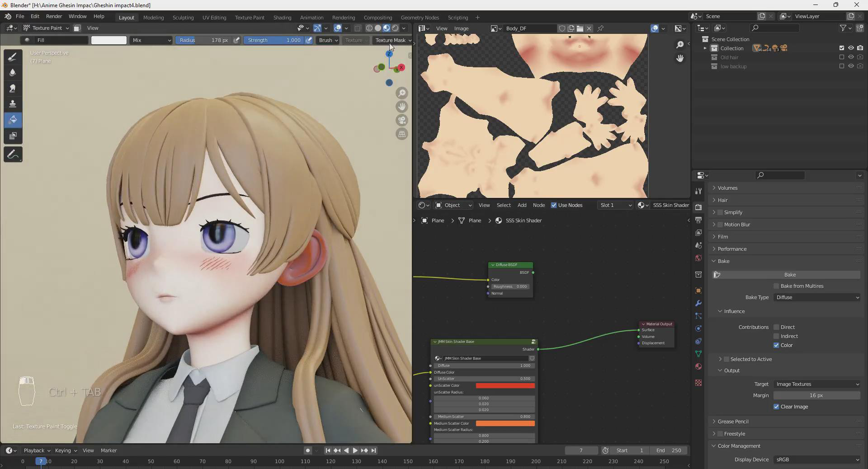The height and width of the screenshot is (469, 868).
Task: Open the Output properties tab
Action: click(x=698, y=220)
